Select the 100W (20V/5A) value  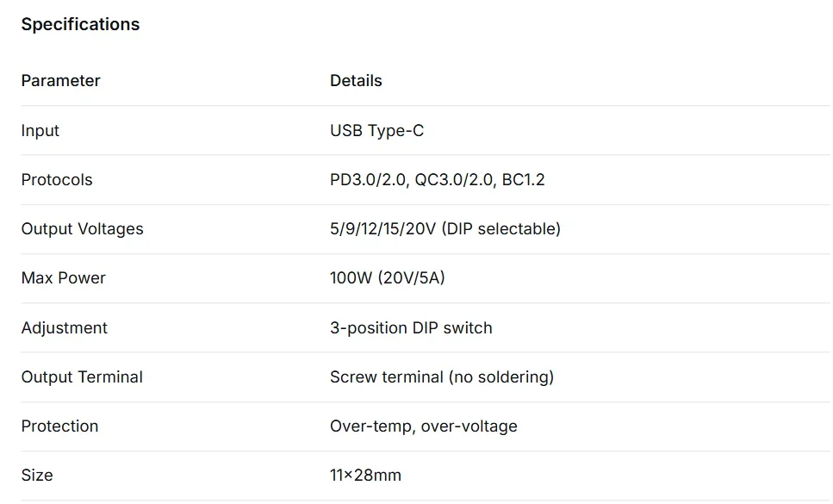388,278
